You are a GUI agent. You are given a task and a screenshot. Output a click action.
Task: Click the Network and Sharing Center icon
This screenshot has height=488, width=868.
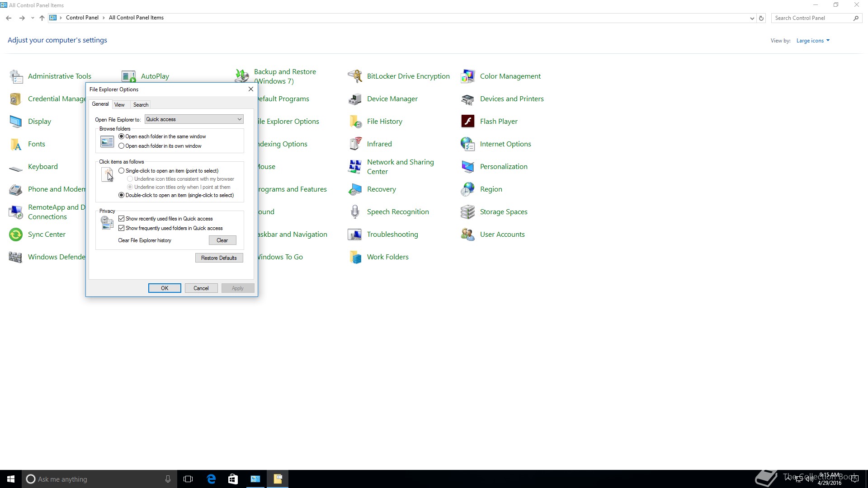(x=355, y=167)
